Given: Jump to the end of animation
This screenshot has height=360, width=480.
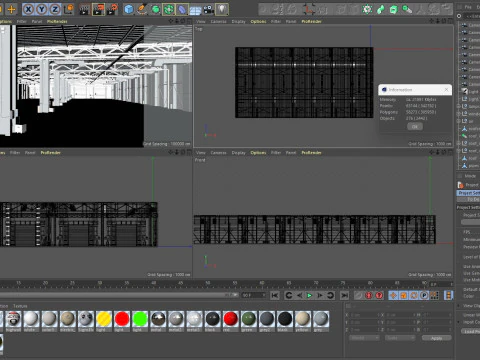Looking at the screenshot, I should click(x=344, y=295).
